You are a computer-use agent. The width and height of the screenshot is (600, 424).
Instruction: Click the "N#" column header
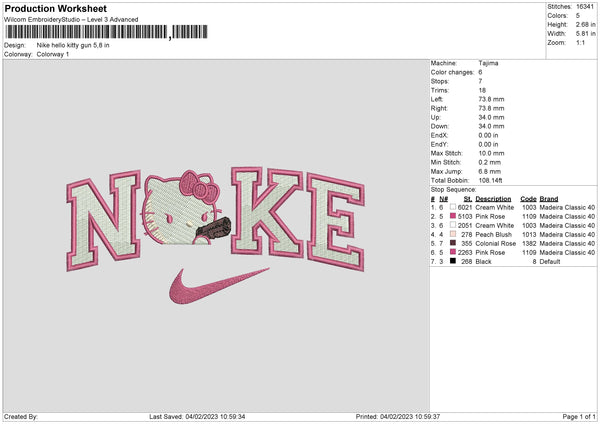tap(443, 199)
